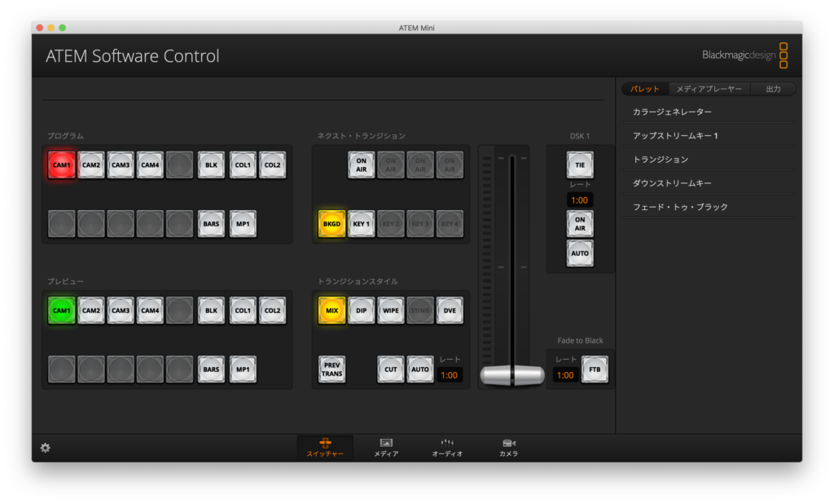The image size is (834, 504).
Task: Click the DSK 1 rate field
Action: (580, 200)
